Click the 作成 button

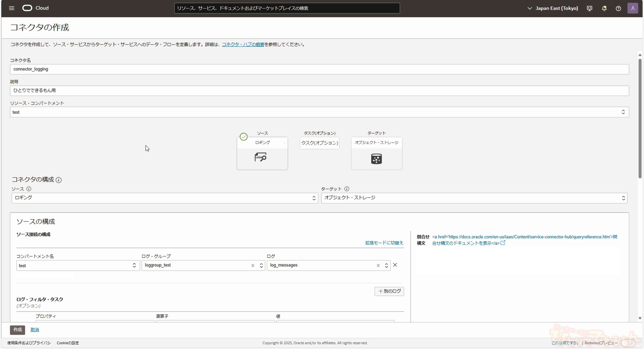[x=17, y=330]
